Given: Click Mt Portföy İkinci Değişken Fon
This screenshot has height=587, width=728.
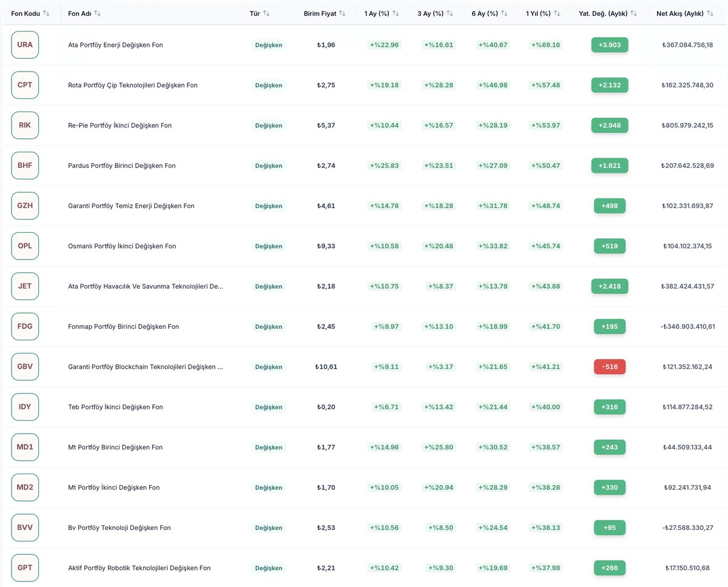Looking at the screenshot, I should tap(113, 488).
